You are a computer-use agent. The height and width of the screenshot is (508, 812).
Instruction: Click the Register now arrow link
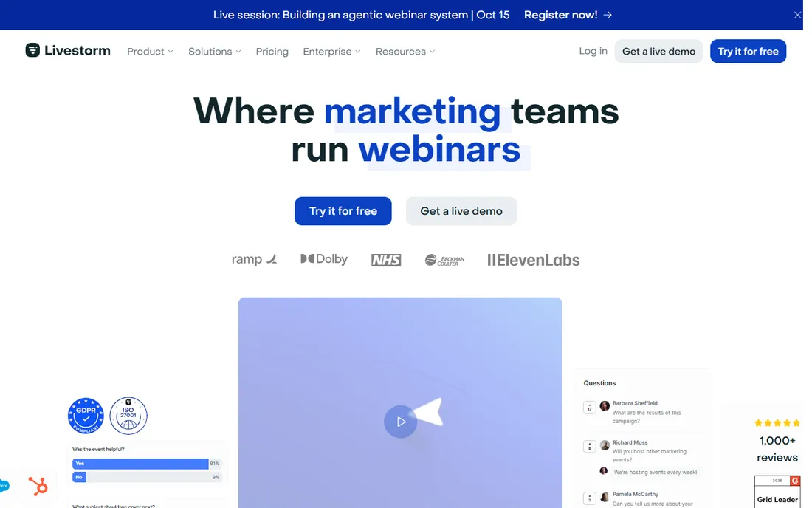[x=568, y=15]
